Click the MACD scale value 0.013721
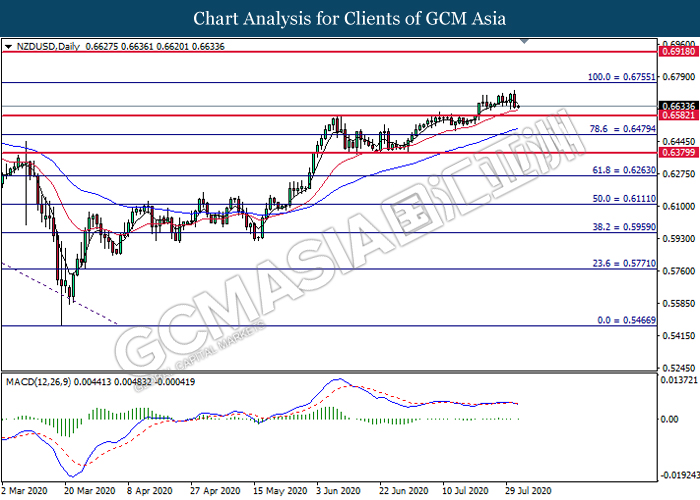The width and height of the screenshot is (700, 500). pyautogui.click(x=678, y=383)
